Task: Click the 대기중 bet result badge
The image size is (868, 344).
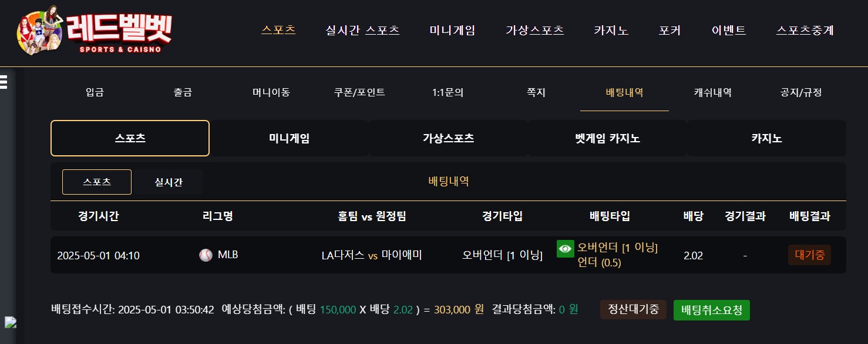Action: click(x=809, y=255)
